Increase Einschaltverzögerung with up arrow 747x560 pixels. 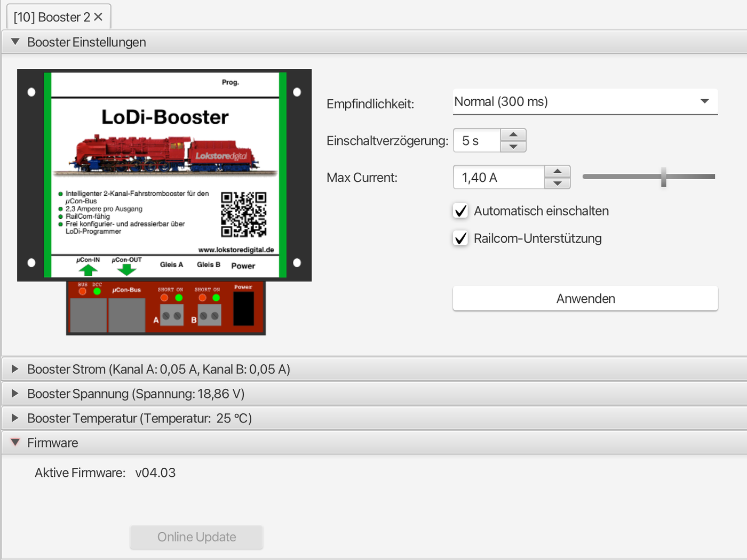click(x=513, y=134)
